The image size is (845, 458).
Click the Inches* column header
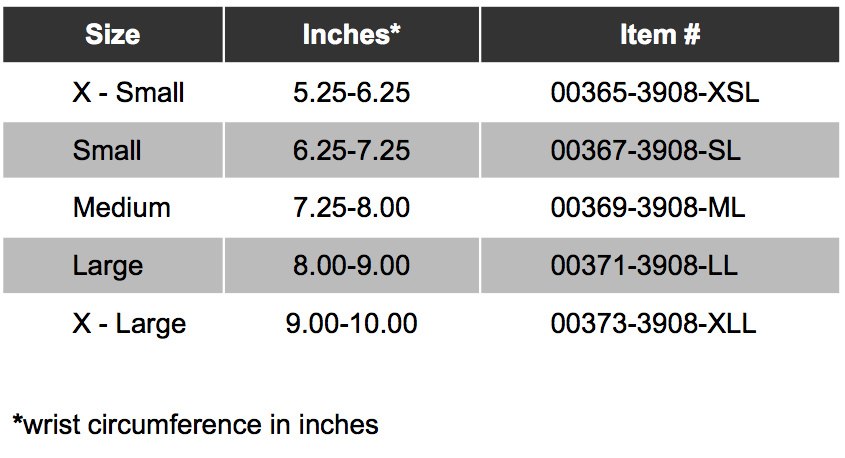click(351, 35)
